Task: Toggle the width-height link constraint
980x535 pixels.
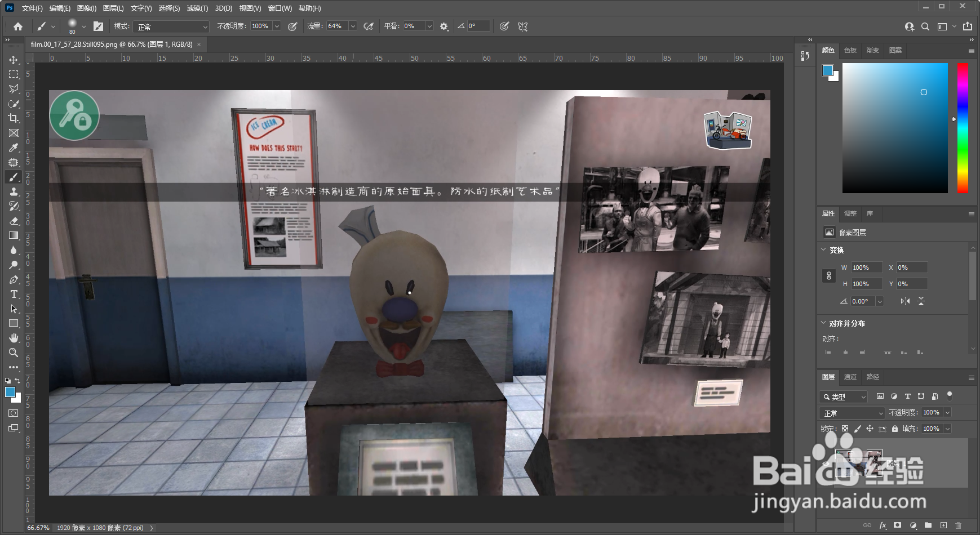Action: [x=829, y=276]
